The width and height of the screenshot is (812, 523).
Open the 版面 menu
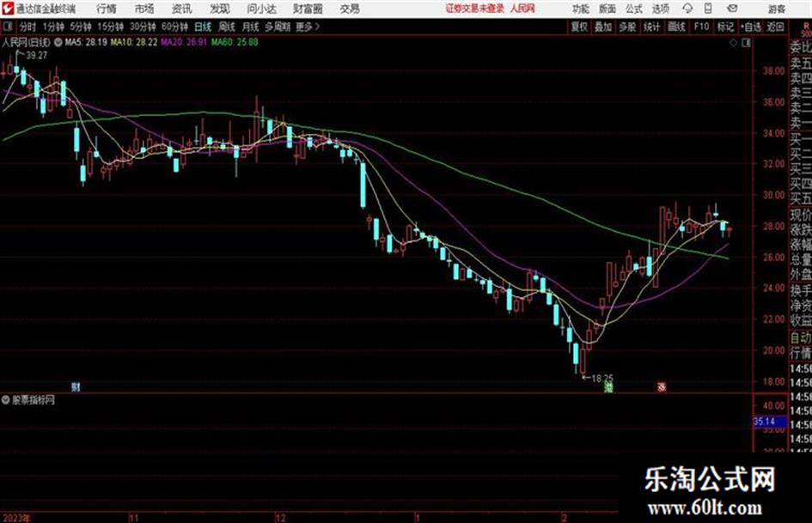[x=607, y=9]
